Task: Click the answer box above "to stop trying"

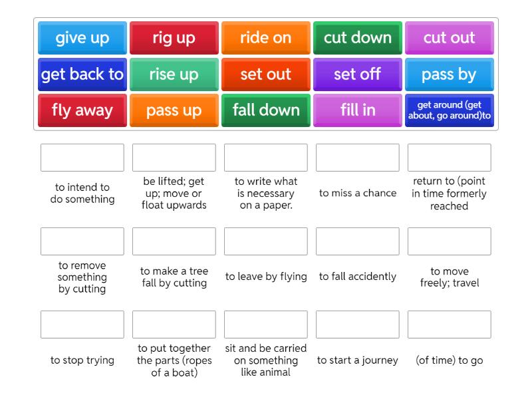Action: (82, 325)
